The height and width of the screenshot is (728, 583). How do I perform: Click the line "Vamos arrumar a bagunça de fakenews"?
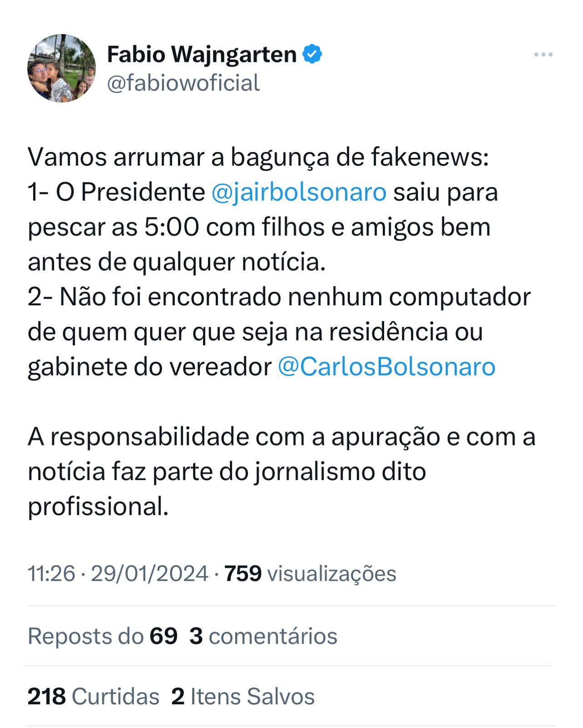pos(258,157)
